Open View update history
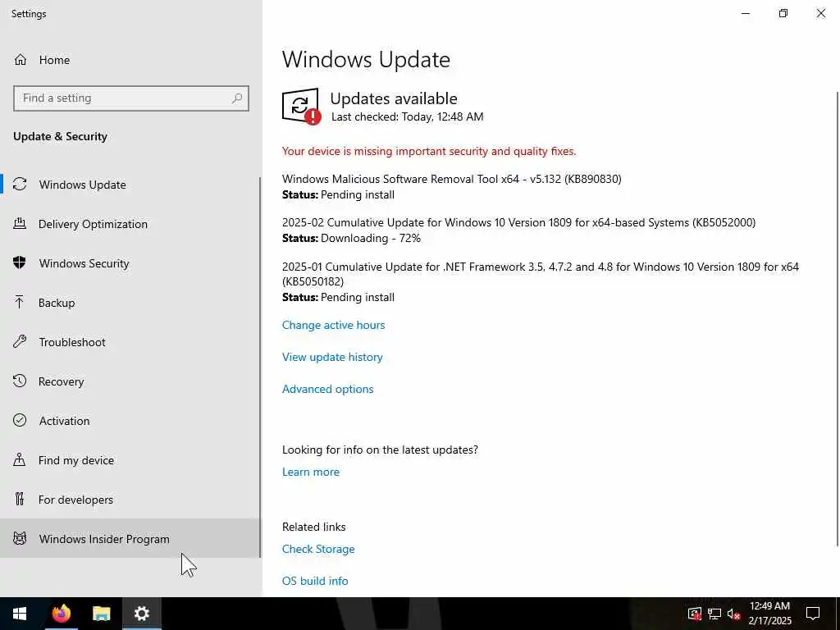Viewport: 840px width, 630px height. [332, 357]
